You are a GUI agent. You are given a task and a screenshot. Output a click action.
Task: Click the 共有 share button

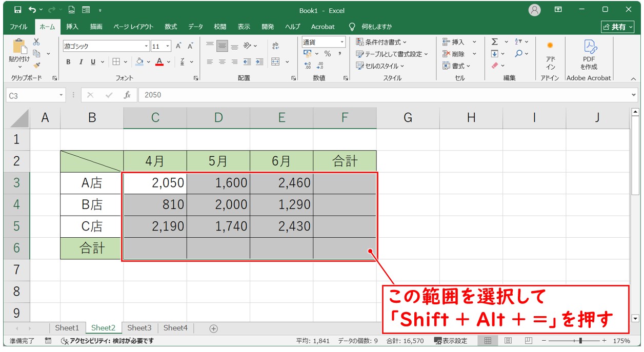click(615, 27)
